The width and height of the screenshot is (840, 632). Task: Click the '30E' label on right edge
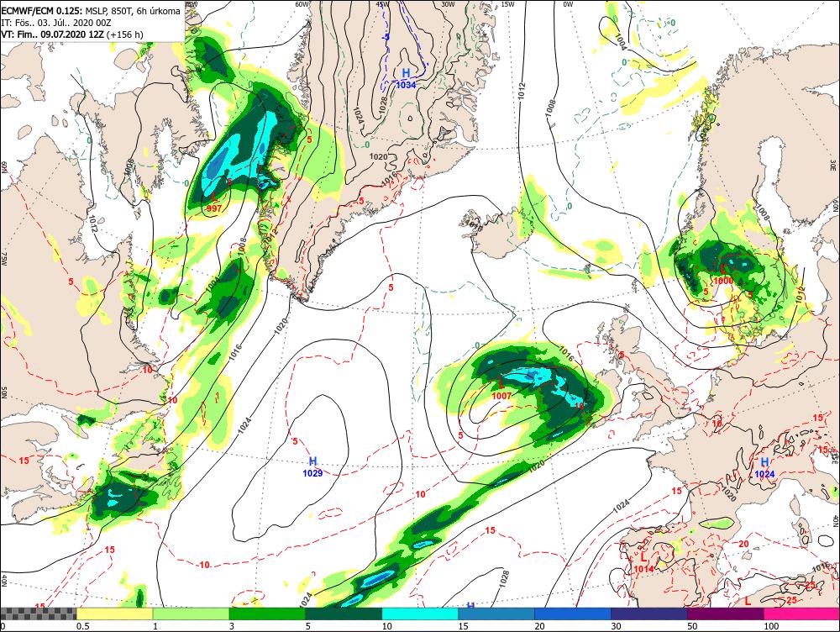pos(835,164)
